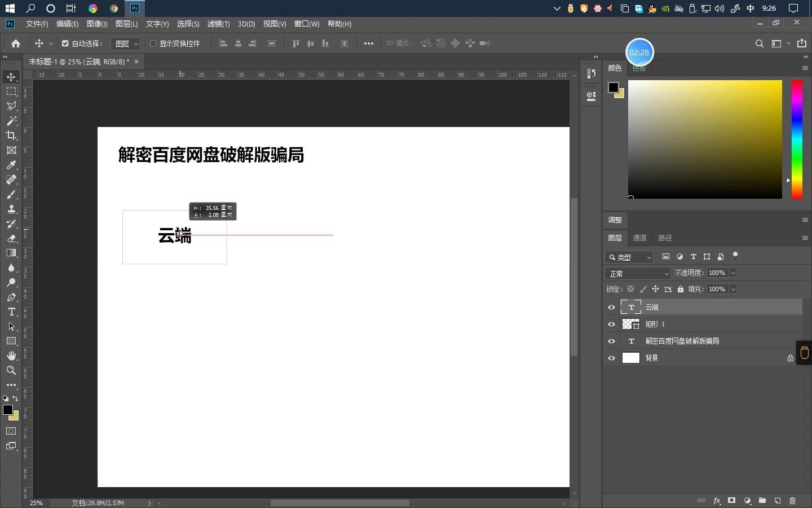Select the Zoom tool
The width and height of the screenshot is (812, 508).
[11, 370]
